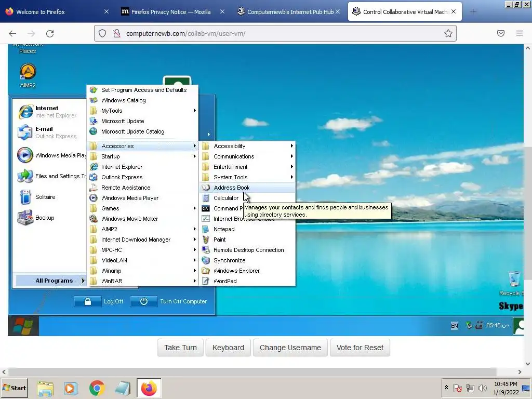The height and width of the screenshot is (399, 532).
Task: Click the host Windows Start button
Action: click(14, 388)
